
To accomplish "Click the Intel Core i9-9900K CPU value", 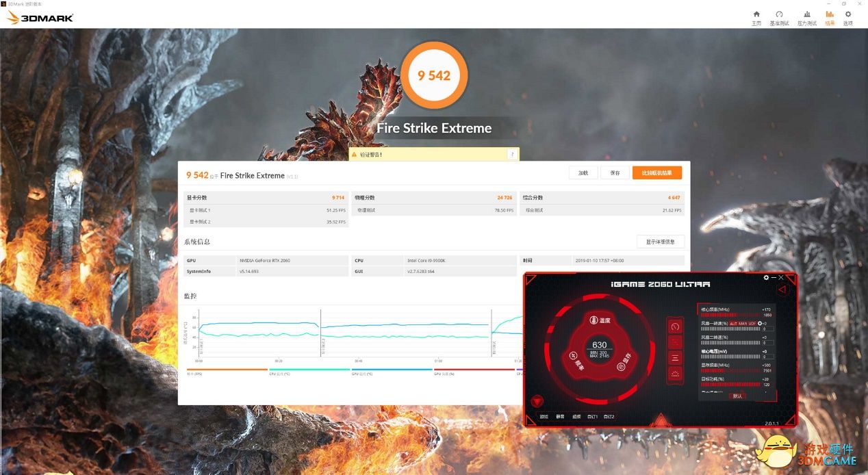I will point(426,261).
